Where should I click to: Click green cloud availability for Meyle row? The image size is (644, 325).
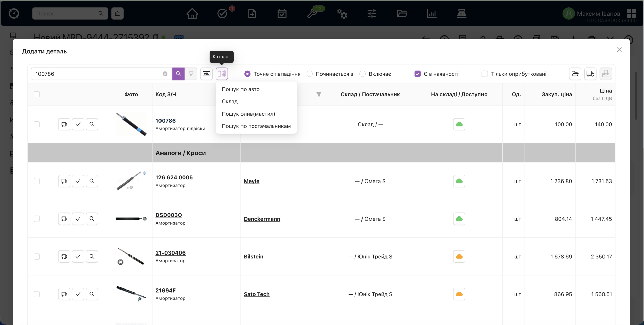pyautogui.click(x=459, y=181)
